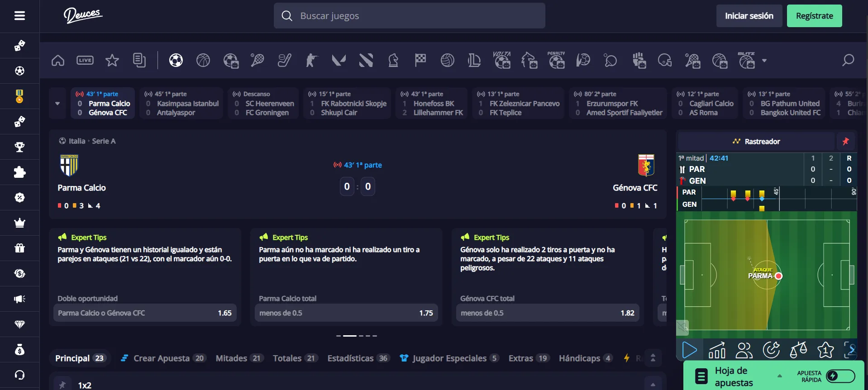Play the tracker live animation
Screen dimensions: 868x390
click(x=689, y=350)
